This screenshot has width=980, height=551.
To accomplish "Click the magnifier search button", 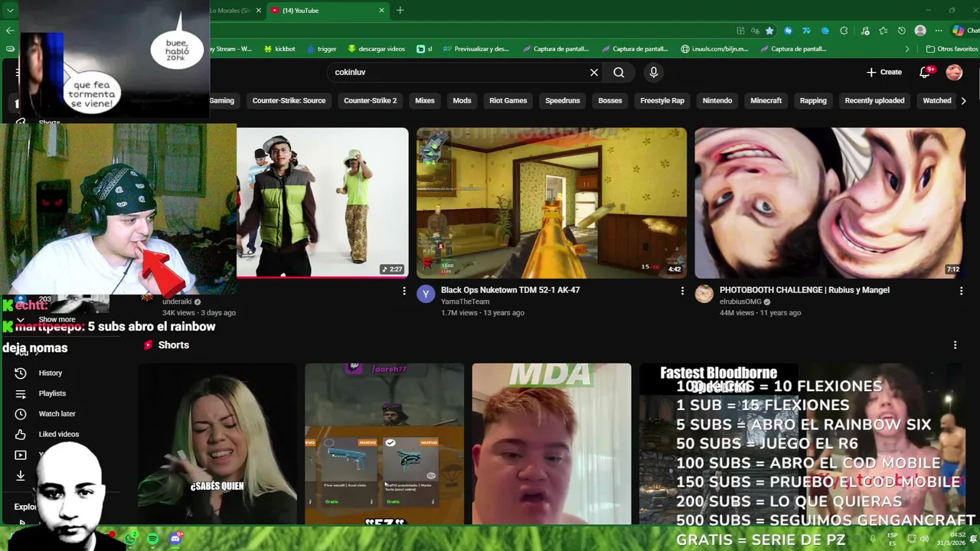I will (619, 72).
